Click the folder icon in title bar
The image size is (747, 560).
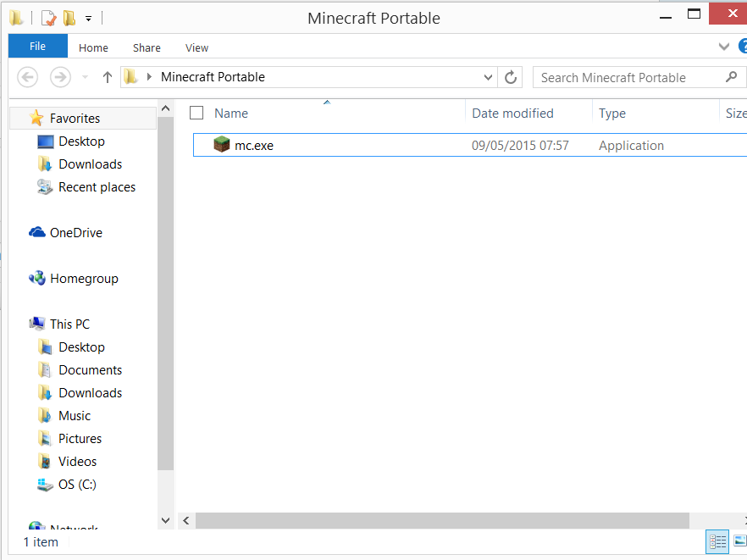point(16,18)
